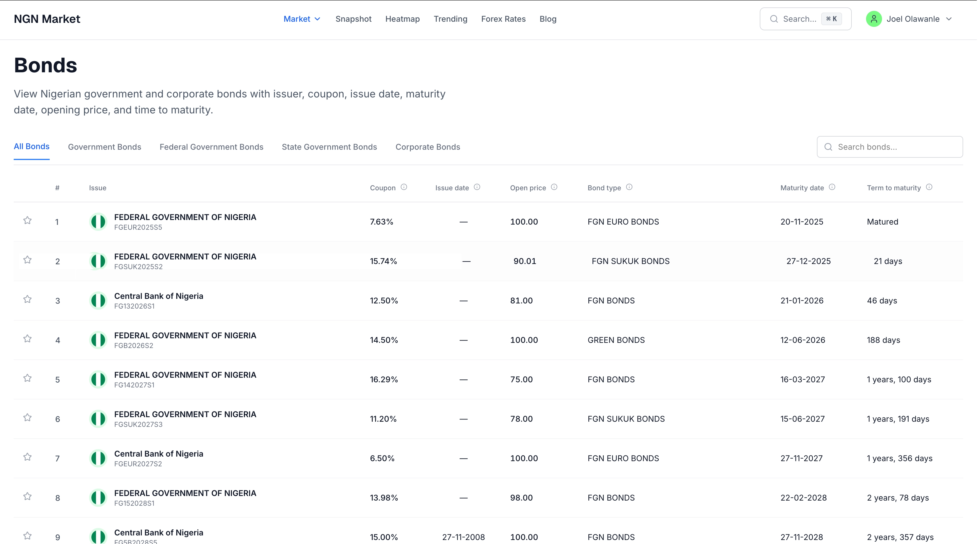Open the Joel Olawanle account menu
Screen dimensions: 980x544
[x=913, y=19]
